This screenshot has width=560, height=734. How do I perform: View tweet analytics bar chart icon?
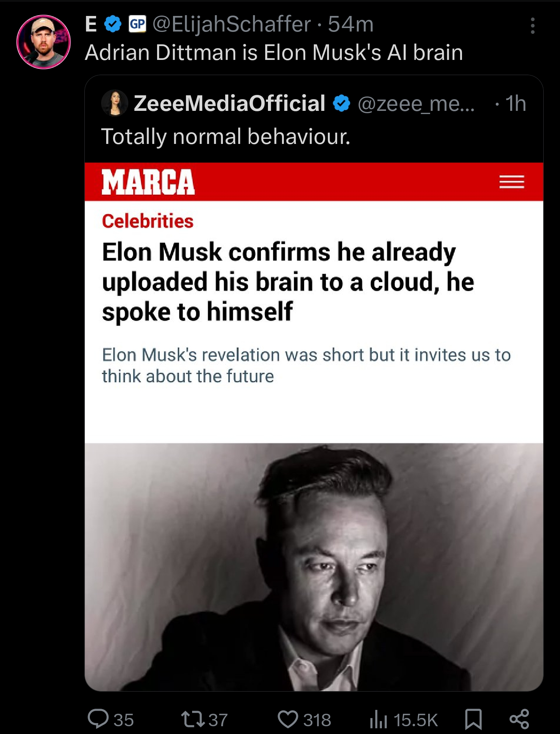(378, 719)
